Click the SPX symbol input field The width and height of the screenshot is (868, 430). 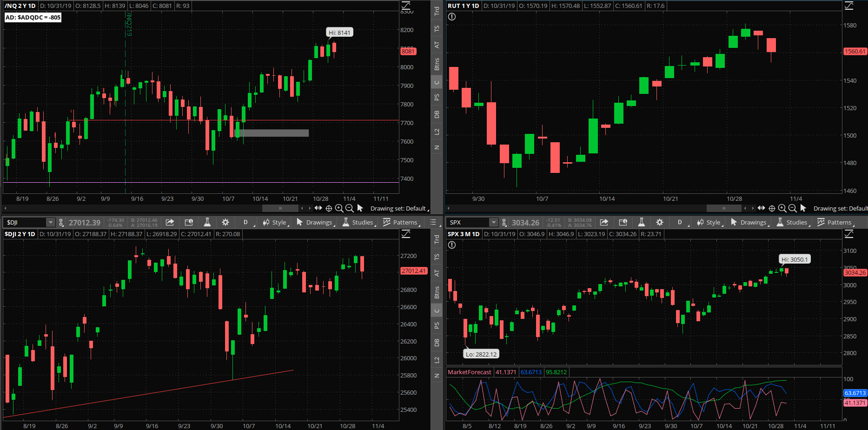pyautogui.click(x=468, y=222)
